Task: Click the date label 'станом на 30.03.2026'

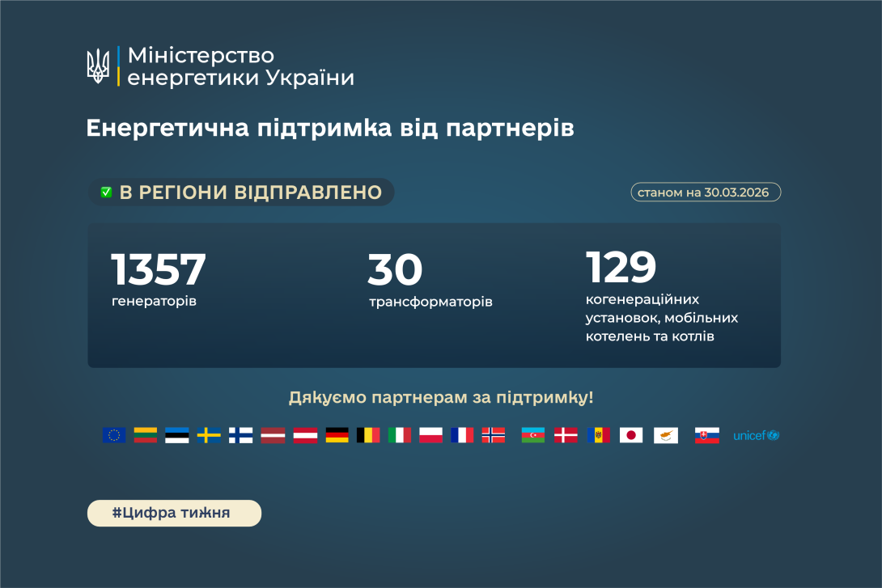Action: pyautogui.click(x=705, y=192)
